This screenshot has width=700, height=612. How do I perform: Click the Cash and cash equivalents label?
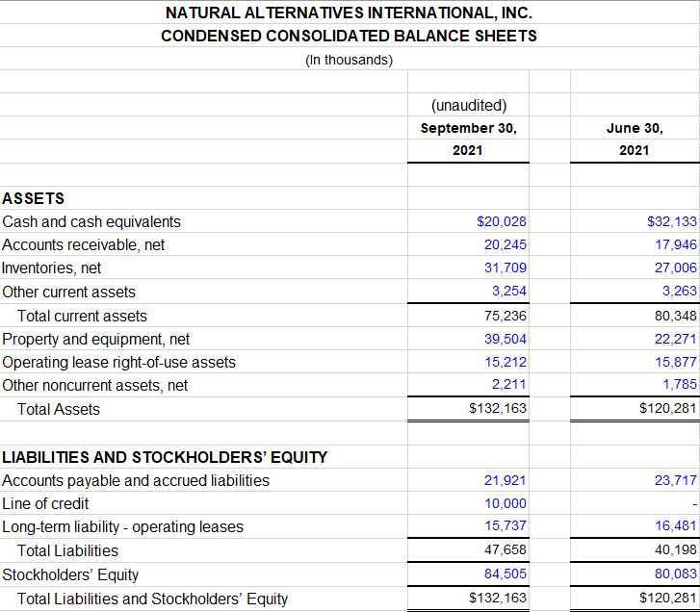[91, 221]
